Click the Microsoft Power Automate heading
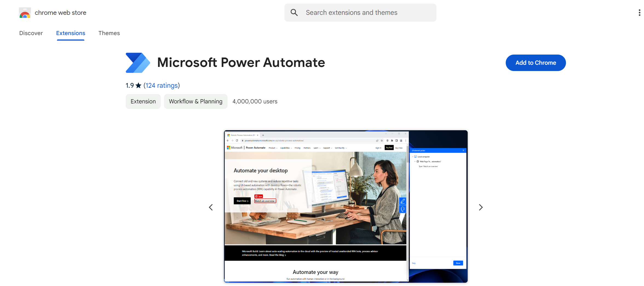This screenshot has width=644, height=286. pyautogui.click(x=241, y=63)
